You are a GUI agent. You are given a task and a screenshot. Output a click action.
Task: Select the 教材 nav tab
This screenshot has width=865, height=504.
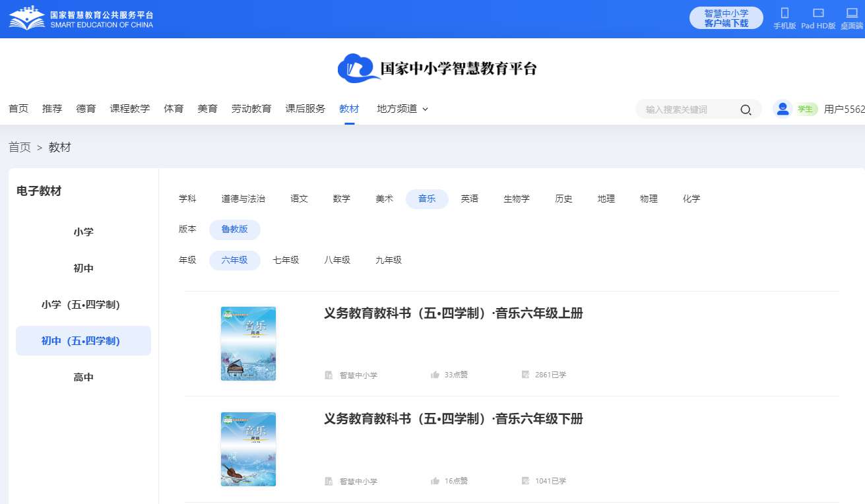[349, 109]
